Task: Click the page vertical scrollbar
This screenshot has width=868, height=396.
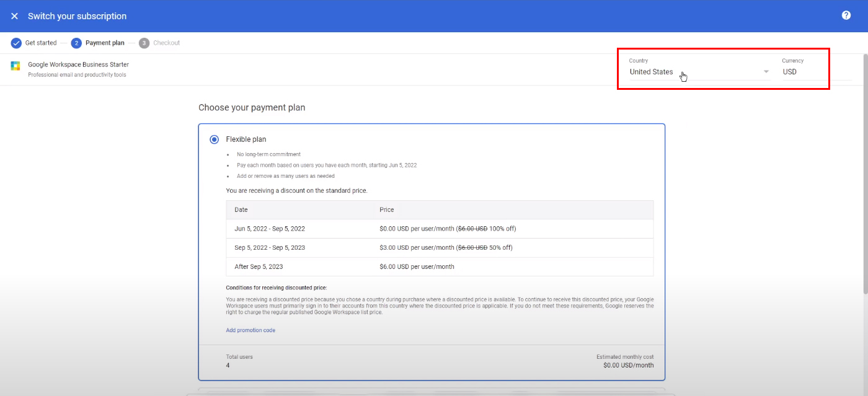Action: pyautogui.click(x=866, y=174)
